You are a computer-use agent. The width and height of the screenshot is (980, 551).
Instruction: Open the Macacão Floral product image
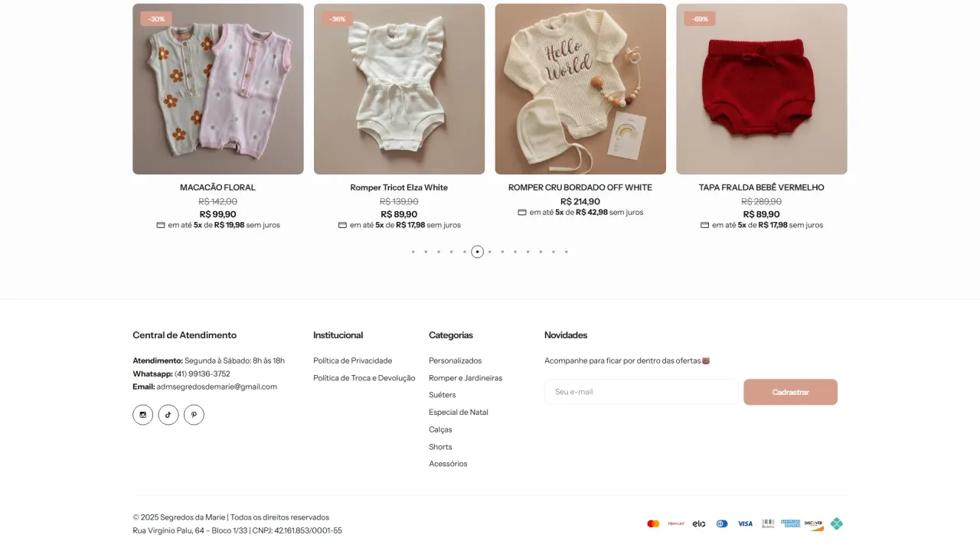tap(218, 89)
